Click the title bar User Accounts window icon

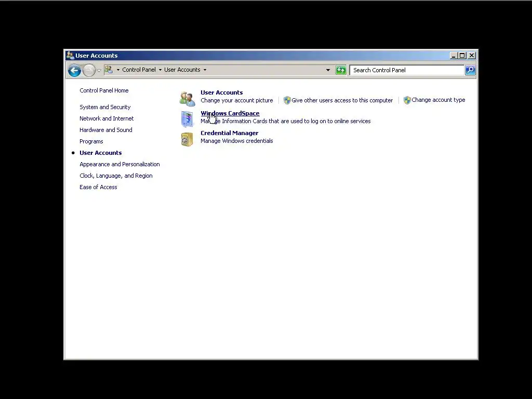(70, 55)
